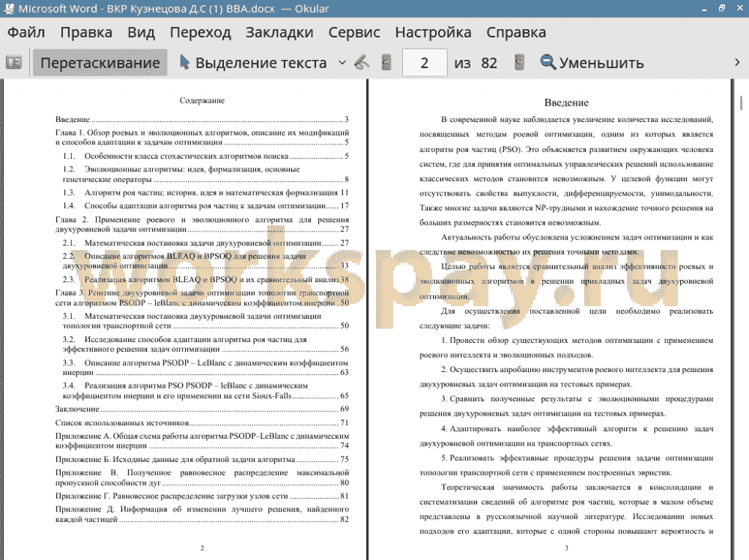
Task: Click contents entry "Глава 1. Обзор роевых"
Action: [202, 137]
